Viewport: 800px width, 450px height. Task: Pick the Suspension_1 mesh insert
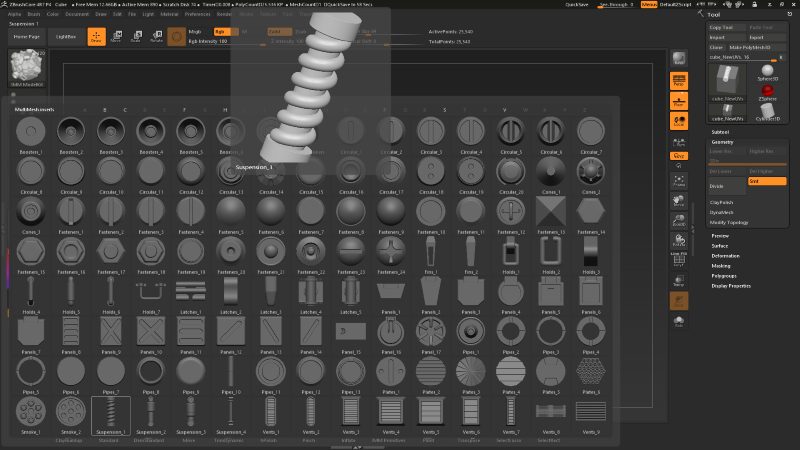coord(110,414)
